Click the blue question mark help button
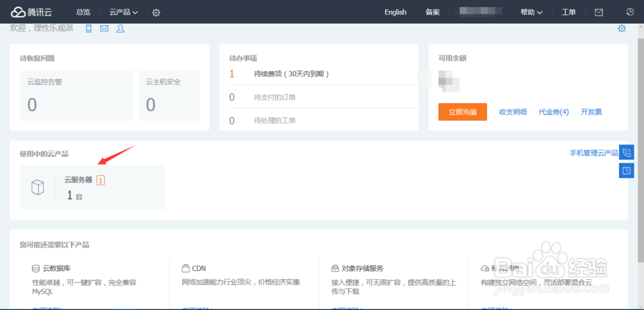The height and width of the screenshot is (310, 644). 627,170
